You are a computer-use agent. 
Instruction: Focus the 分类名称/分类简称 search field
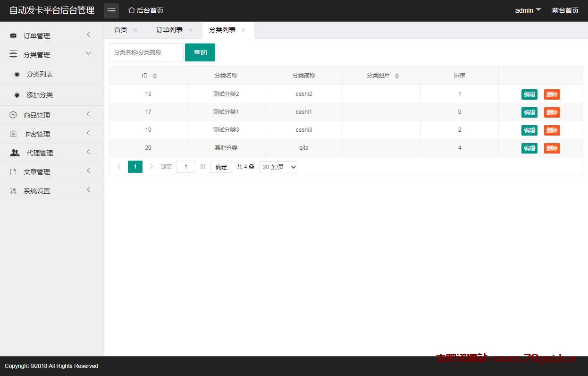[x=146, y=52]
